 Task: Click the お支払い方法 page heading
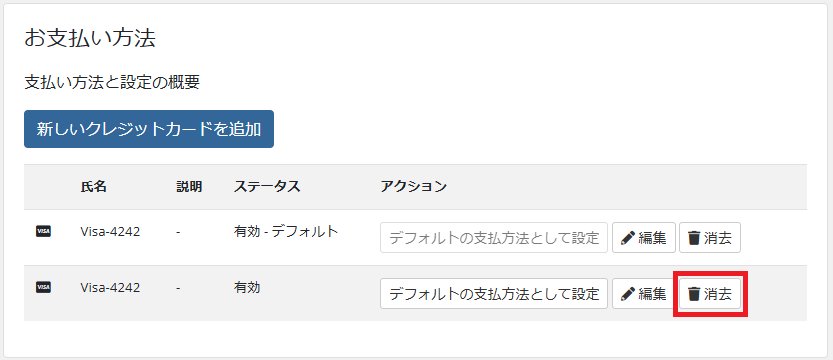(90, 39)
